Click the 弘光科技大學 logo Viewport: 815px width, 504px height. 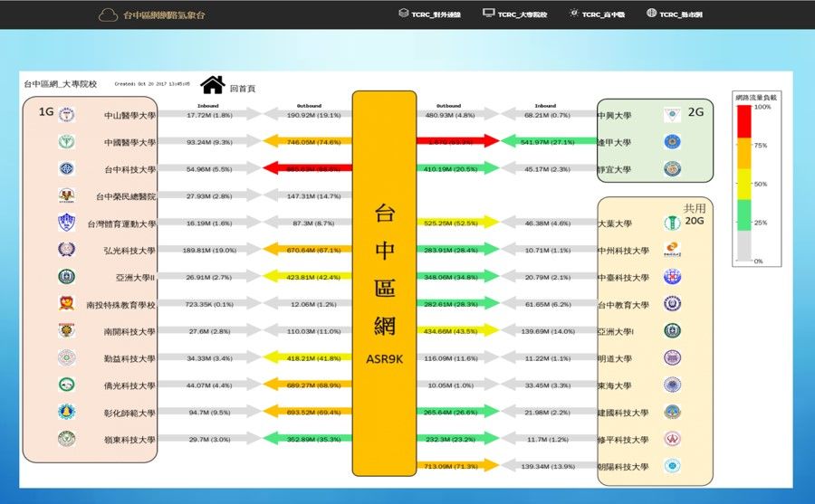point(66,250)
